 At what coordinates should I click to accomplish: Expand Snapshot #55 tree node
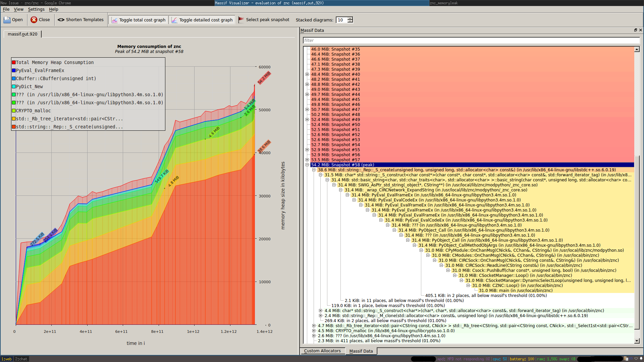pos(307,150)
